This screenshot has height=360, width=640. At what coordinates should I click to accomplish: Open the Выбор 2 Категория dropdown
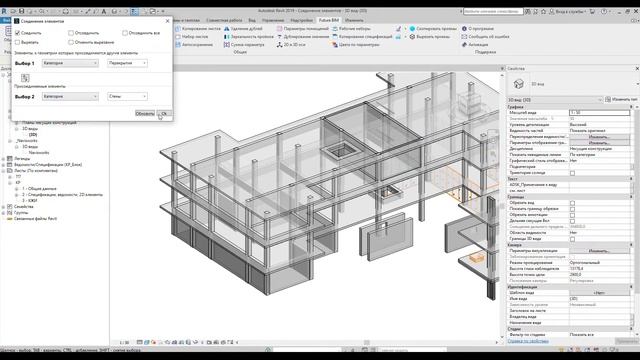pos(70,97)
